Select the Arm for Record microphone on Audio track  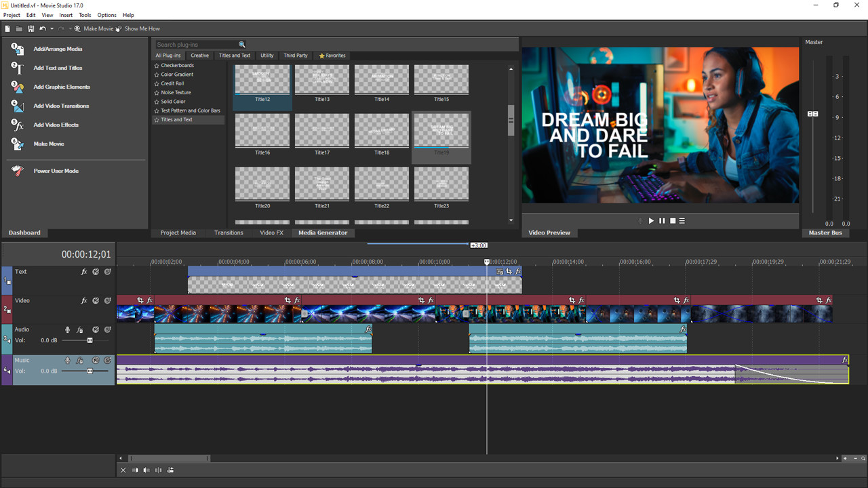[68, 329]
